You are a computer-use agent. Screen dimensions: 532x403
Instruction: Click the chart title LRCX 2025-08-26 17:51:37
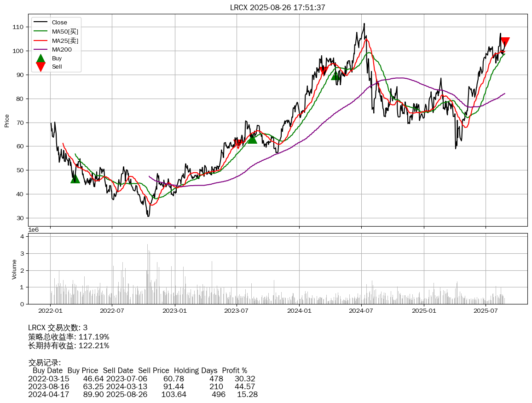(x=278, y=7)
